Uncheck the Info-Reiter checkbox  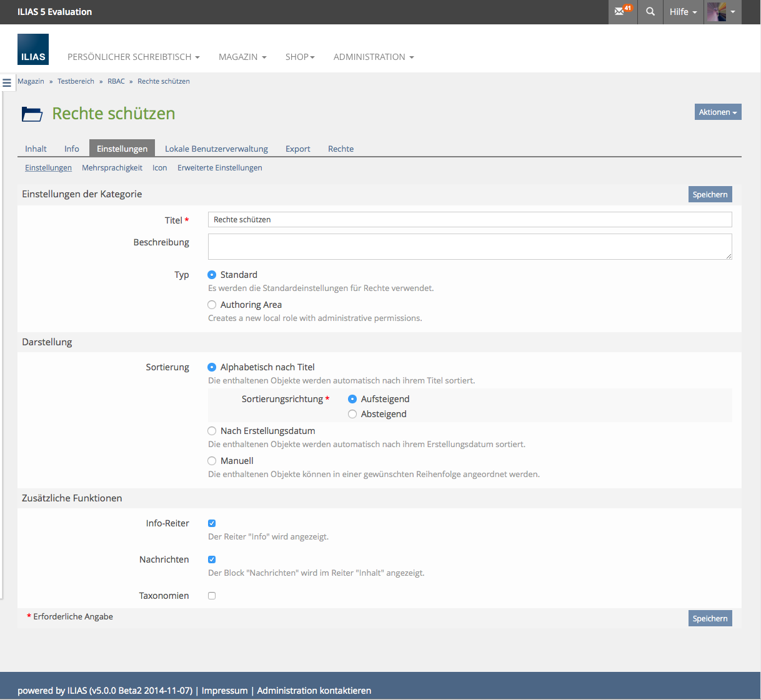point(212,523)
